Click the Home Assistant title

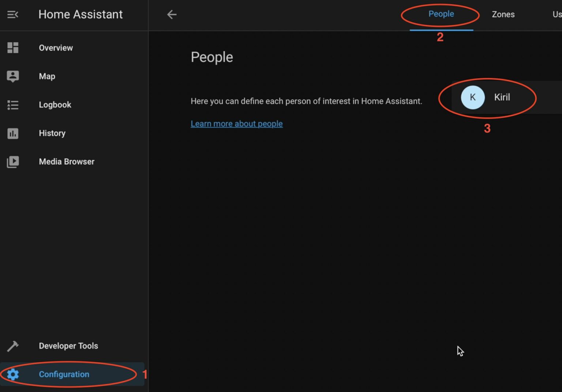tap(80, 14)
